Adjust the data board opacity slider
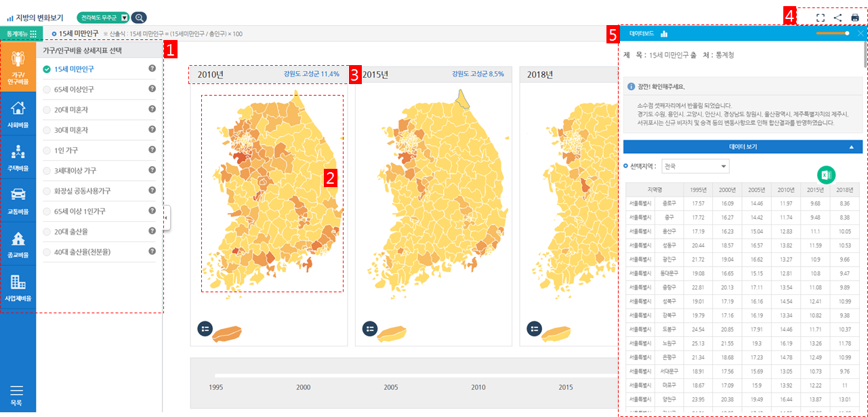The height and width of the screenshot is (417, 868). tap(847, 33)
